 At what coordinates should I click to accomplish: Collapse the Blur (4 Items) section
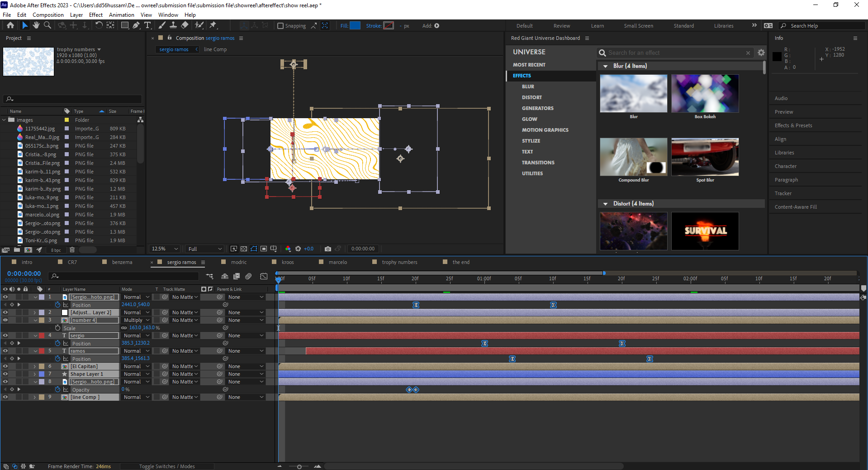pos(606,66)
